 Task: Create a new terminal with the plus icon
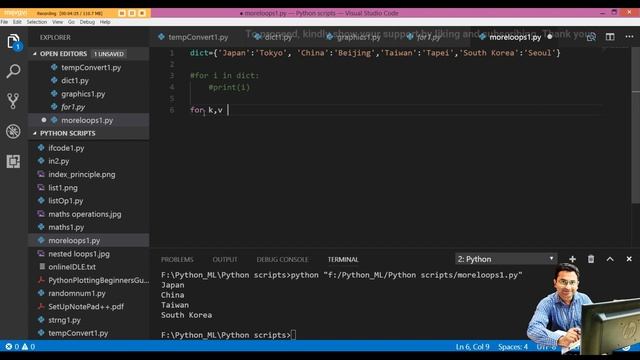pos(572,259)
